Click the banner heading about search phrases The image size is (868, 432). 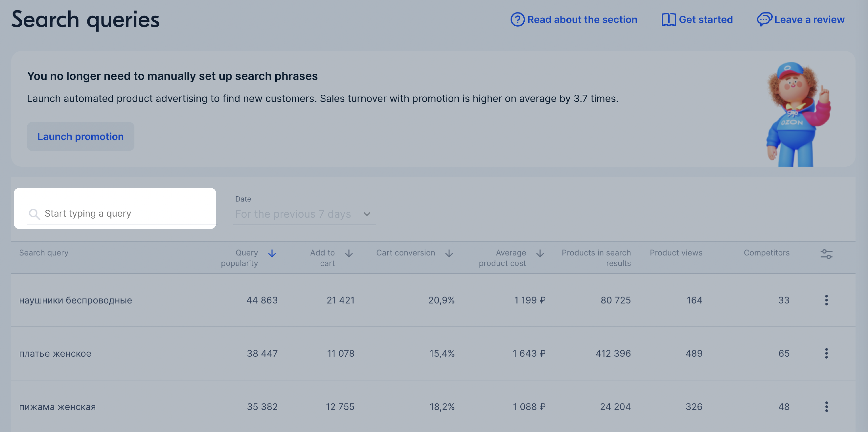[x=172, y=76]
